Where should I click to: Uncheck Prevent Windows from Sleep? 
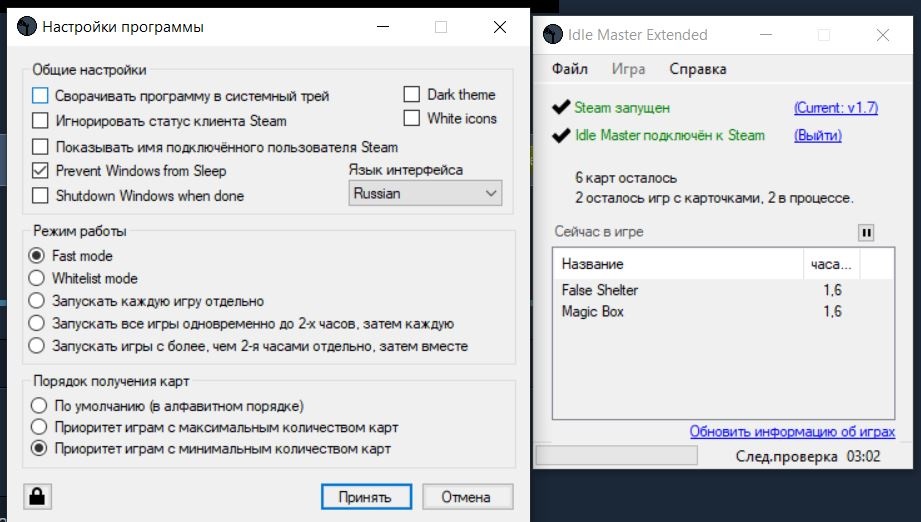click(x=40, y=170)
